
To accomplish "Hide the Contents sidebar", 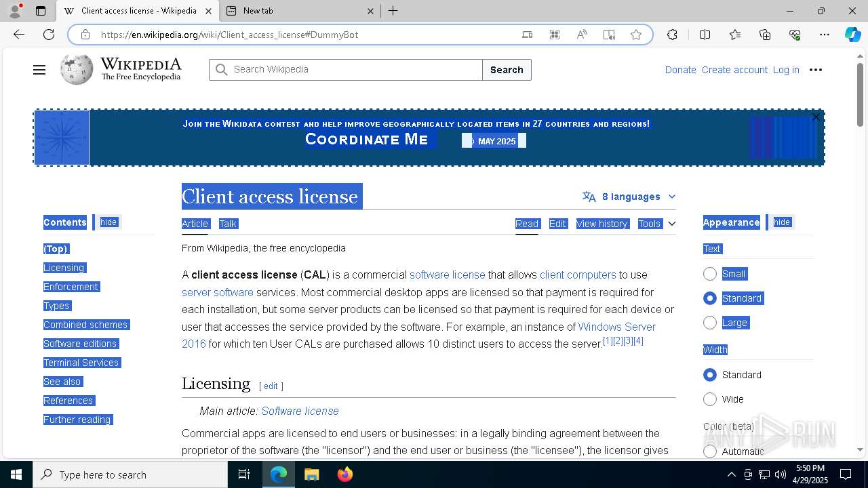I will pos(108,222).
